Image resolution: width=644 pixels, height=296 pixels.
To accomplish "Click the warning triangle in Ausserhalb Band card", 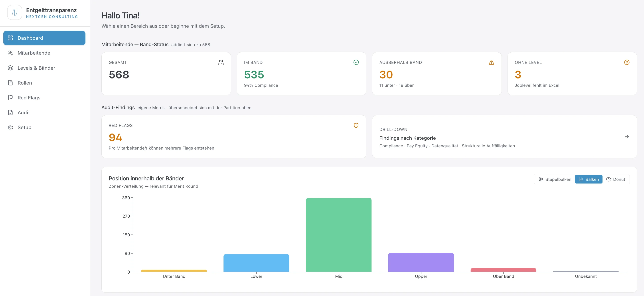I will 491,62.
